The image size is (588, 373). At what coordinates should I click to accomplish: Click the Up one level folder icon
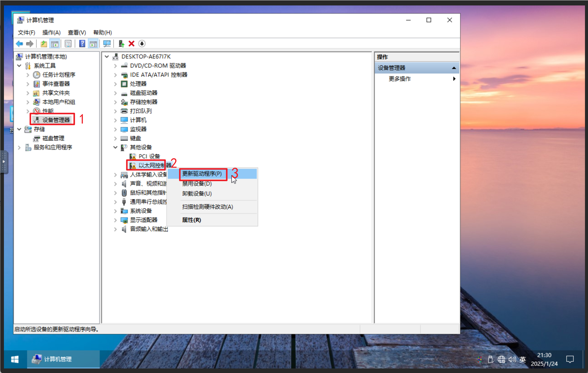tap(44, 44)
